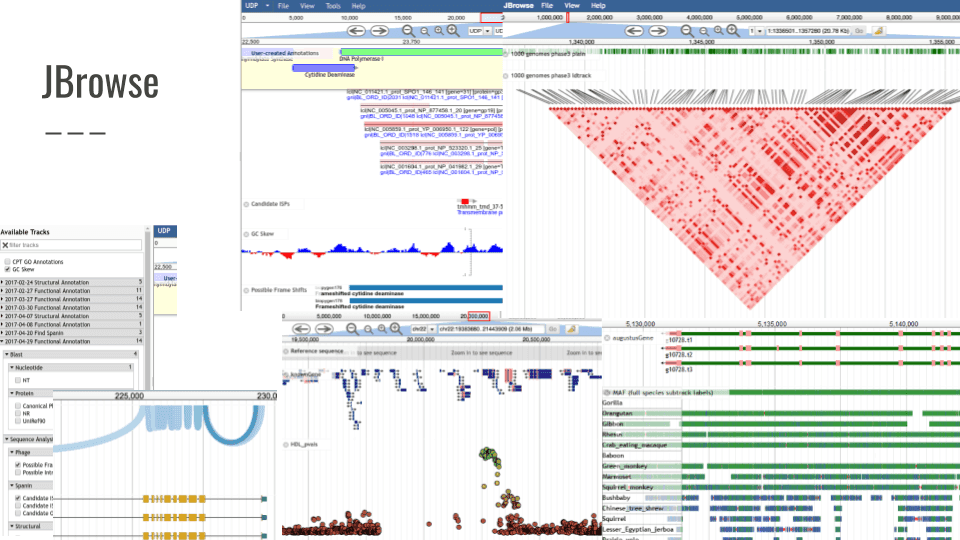Screen dimensions: 960x540
Task: Enable the CPT GO Annotations track
Action: pos(8,261)
